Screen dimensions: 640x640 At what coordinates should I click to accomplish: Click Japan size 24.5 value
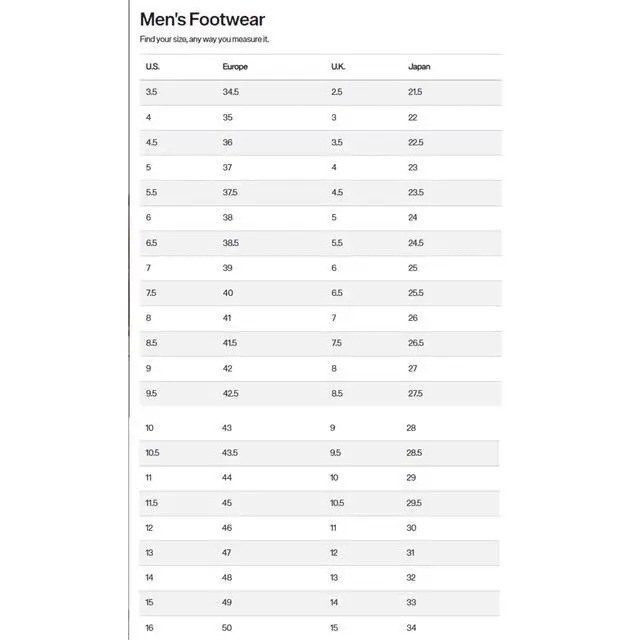point(416,243)
